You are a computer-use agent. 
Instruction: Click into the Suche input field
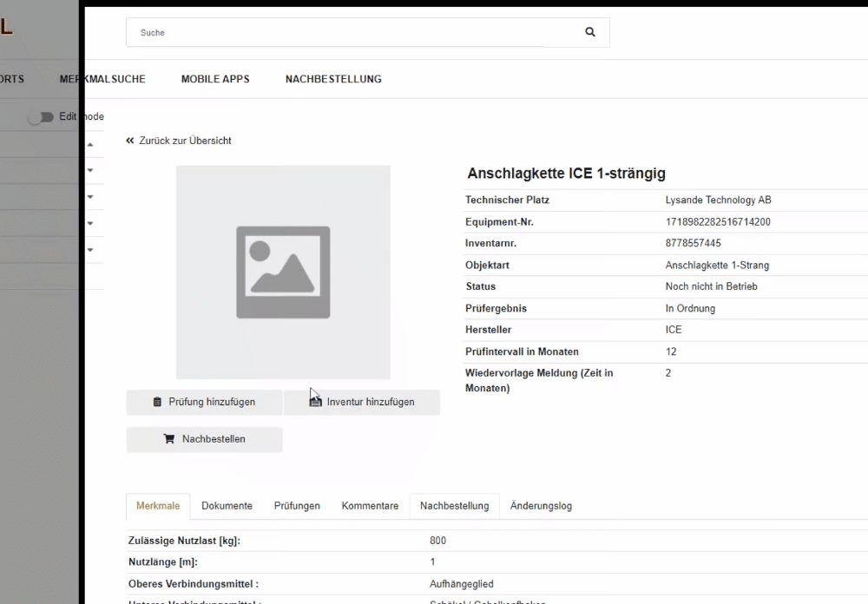(347, 33)
